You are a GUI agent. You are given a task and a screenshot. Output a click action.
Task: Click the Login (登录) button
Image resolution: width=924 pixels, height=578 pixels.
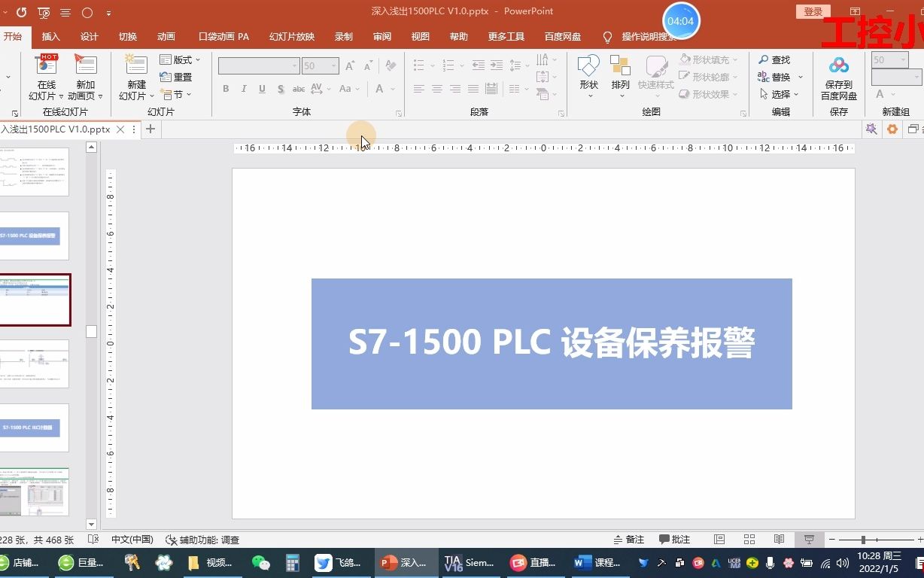point(813,11)
